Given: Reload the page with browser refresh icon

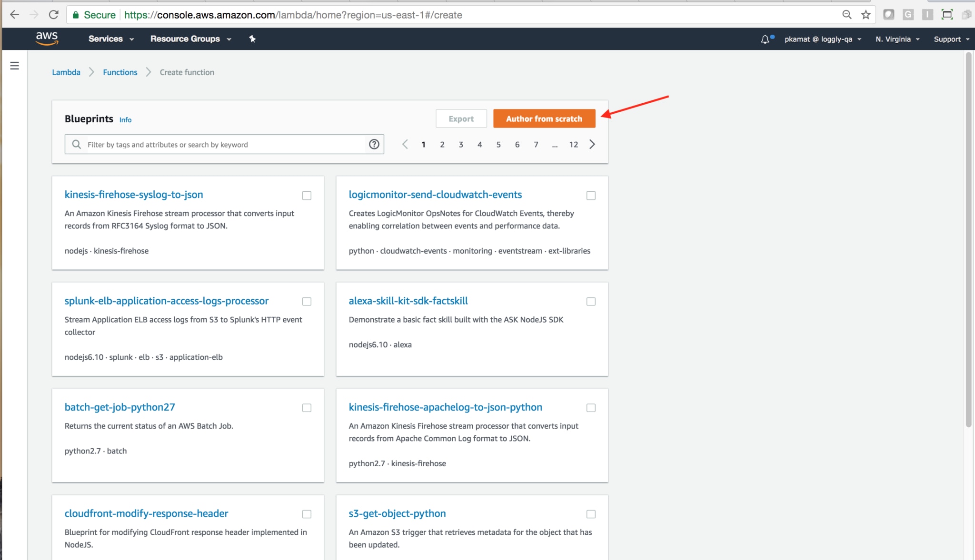Looking at the screenshot, I should pos(54,15).
